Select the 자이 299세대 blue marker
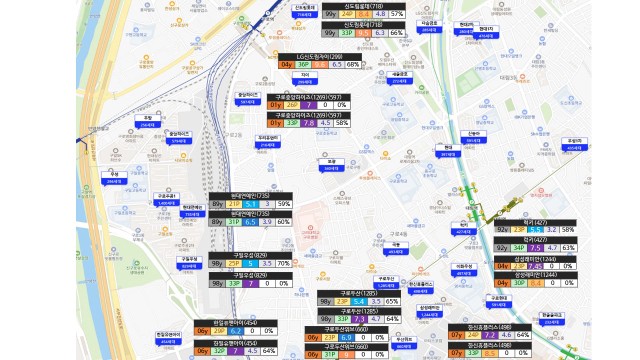 pos(305,78)
